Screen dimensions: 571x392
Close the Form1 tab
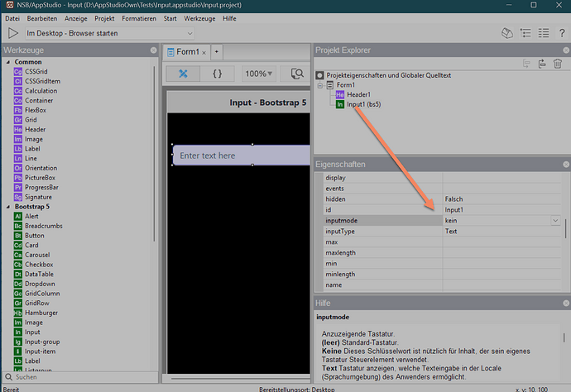pyautogui.click(x=204, y=53)
